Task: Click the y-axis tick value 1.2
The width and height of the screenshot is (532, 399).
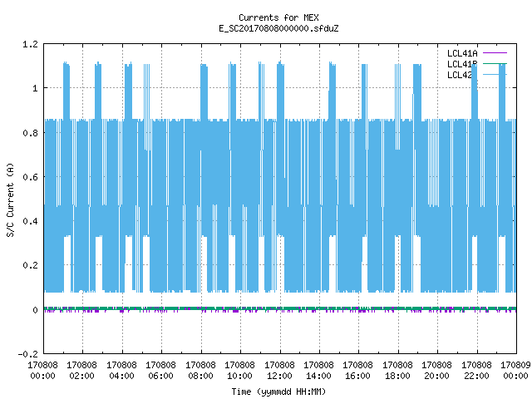Action: point(30,44)
